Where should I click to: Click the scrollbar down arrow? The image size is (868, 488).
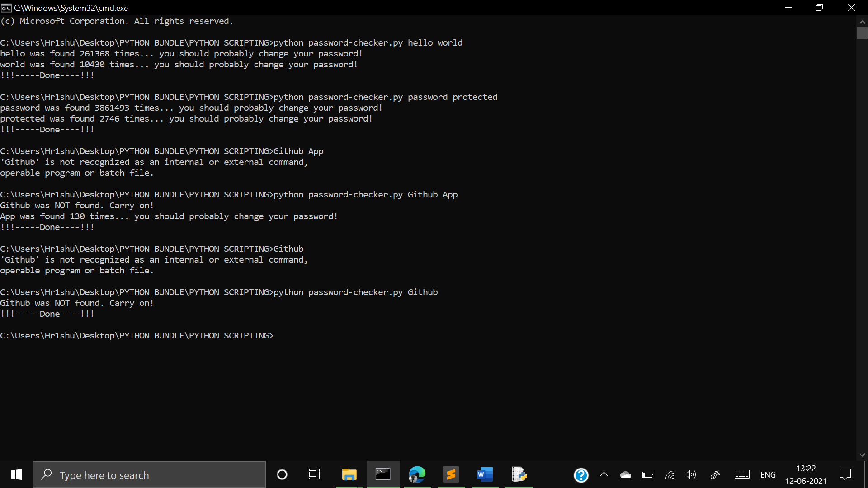tap(862, 455)
